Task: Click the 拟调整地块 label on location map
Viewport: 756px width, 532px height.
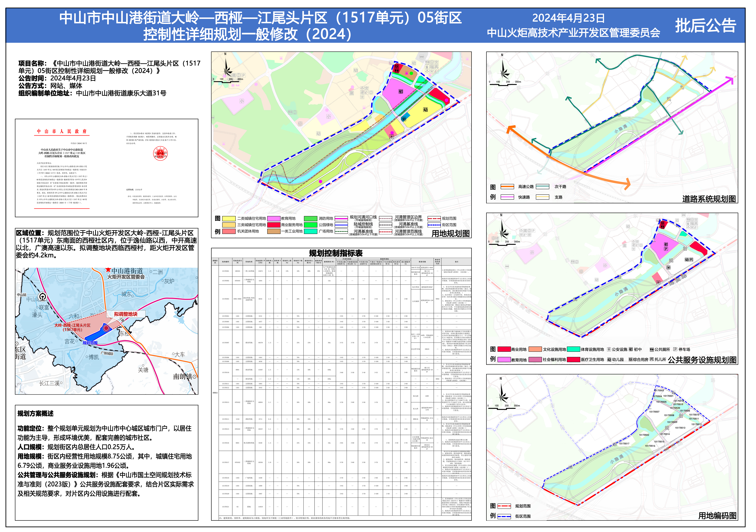Action: coord(125,314)
